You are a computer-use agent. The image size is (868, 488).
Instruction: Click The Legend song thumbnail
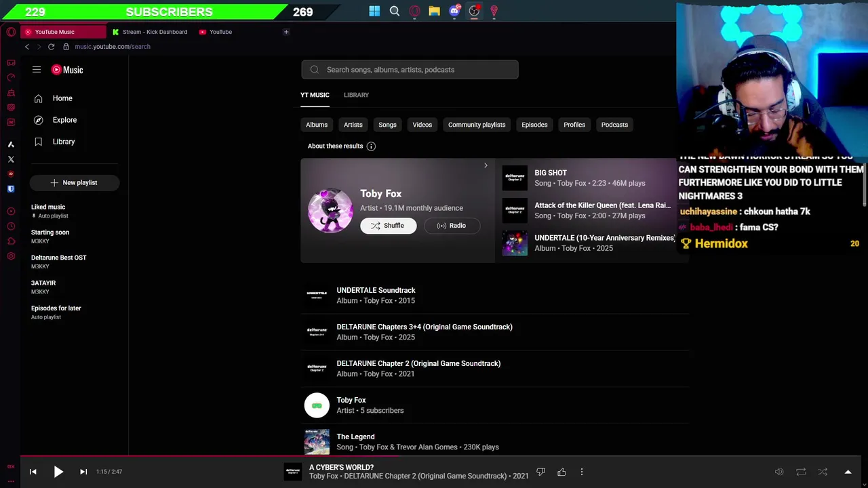tap(317, 441)
